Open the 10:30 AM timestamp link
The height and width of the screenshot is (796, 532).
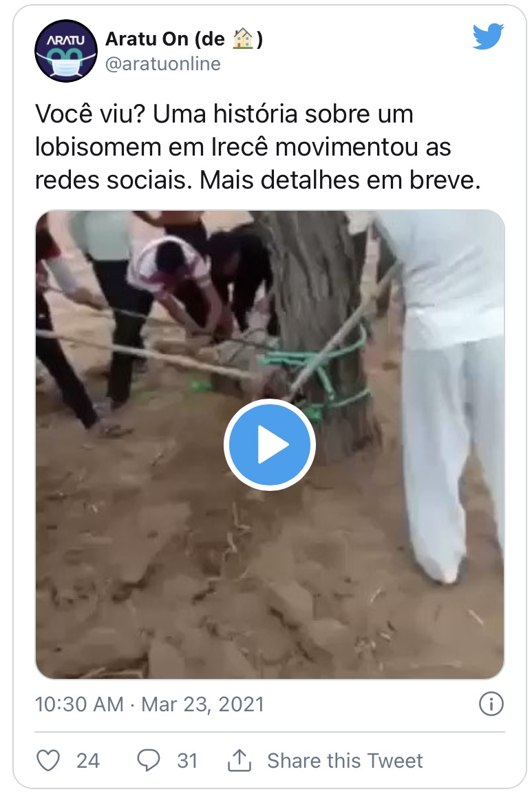79,704
